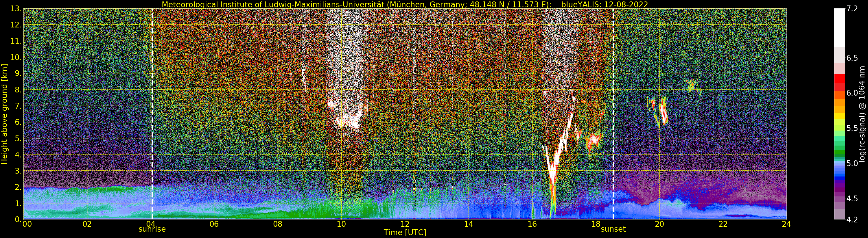Click the small green cloud near 21 UTC
The width and height of the screenshot is (868, 238).
pos(691,85)
